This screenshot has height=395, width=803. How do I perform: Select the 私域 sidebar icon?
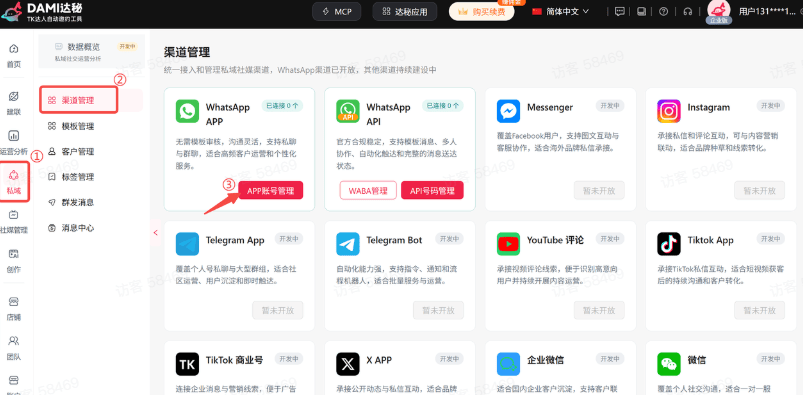(x=14, y=176)
